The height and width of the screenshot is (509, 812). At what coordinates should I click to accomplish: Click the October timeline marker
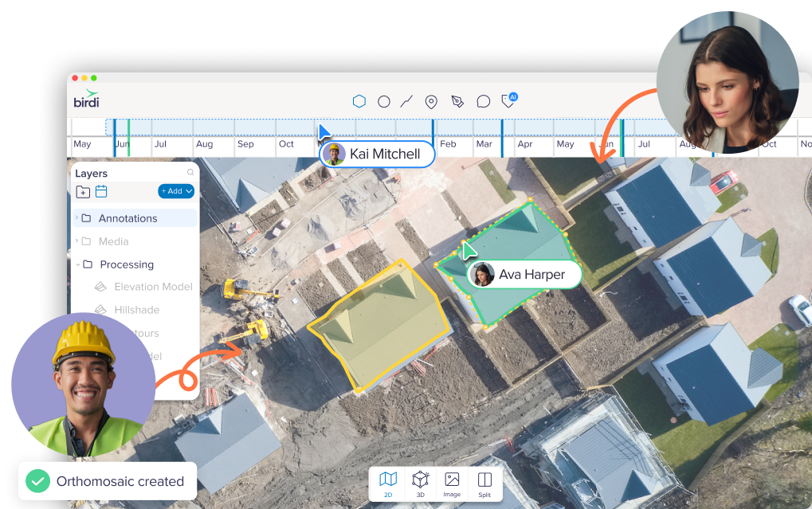point(288,145)
